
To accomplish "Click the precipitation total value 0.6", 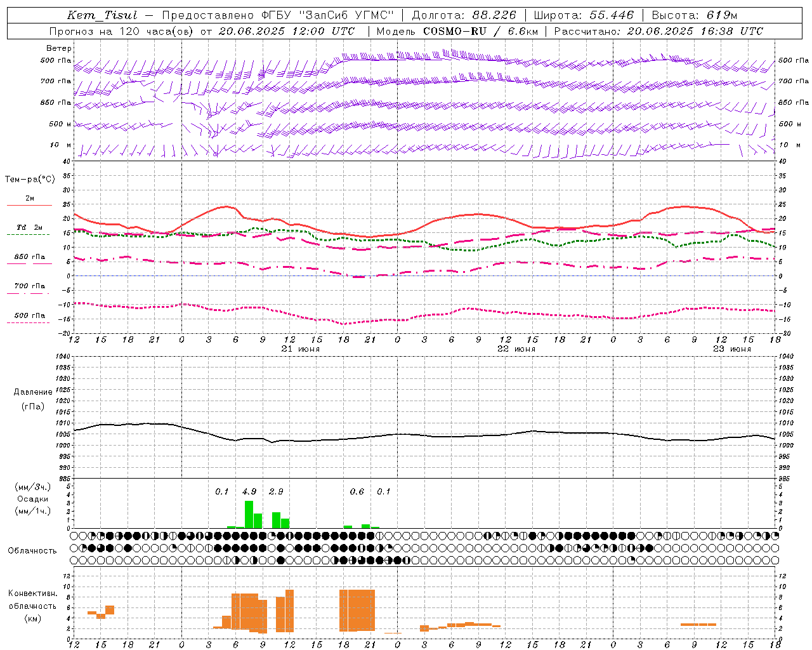I will pyautogui.click(x=357, y=491).
